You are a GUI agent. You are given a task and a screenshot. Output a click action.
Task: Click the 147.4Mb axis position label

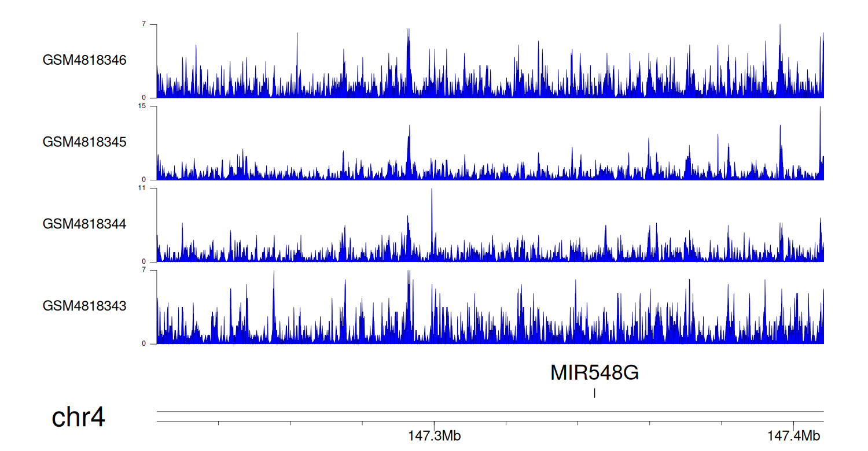pyautogui.click(x=794, y=437)
